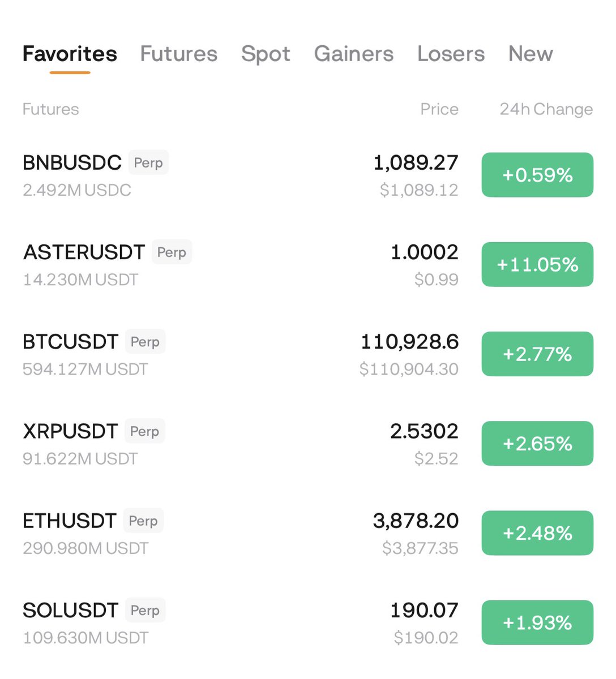Click the +11.05% change badge
The height and width of the screenshot is (679, 616).
coord(537,264)
